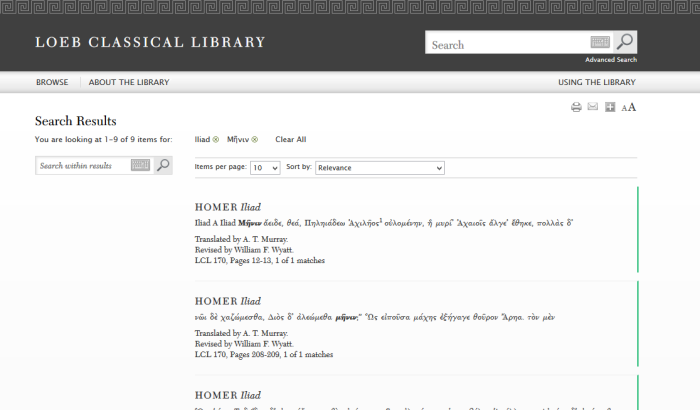Viewport: 700px width, 410px height.
Task: Go to Loeb Classical Library home
Action: [150, 42]
